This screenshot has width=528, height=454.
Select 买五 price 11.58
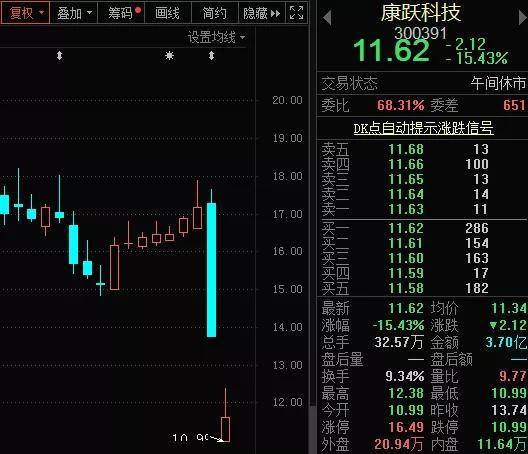pos(406,288)
